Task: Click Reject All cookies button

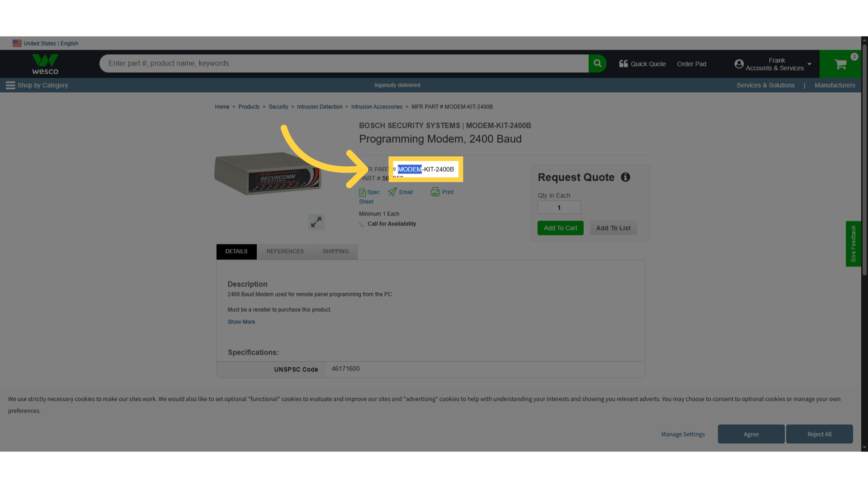Action: 819,434
